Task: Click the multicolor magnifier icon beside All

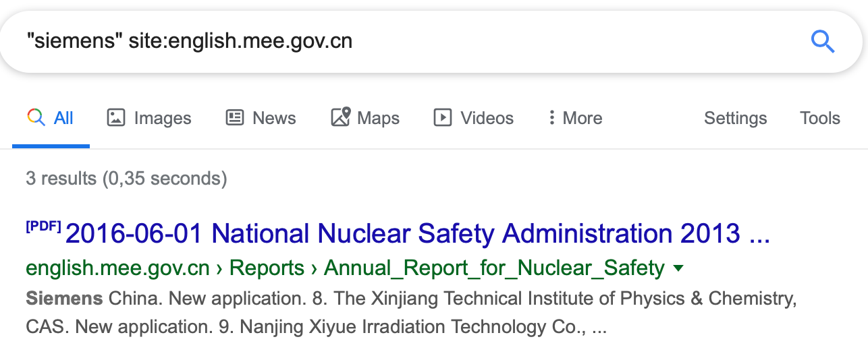Action: click(x=36, y=118)
